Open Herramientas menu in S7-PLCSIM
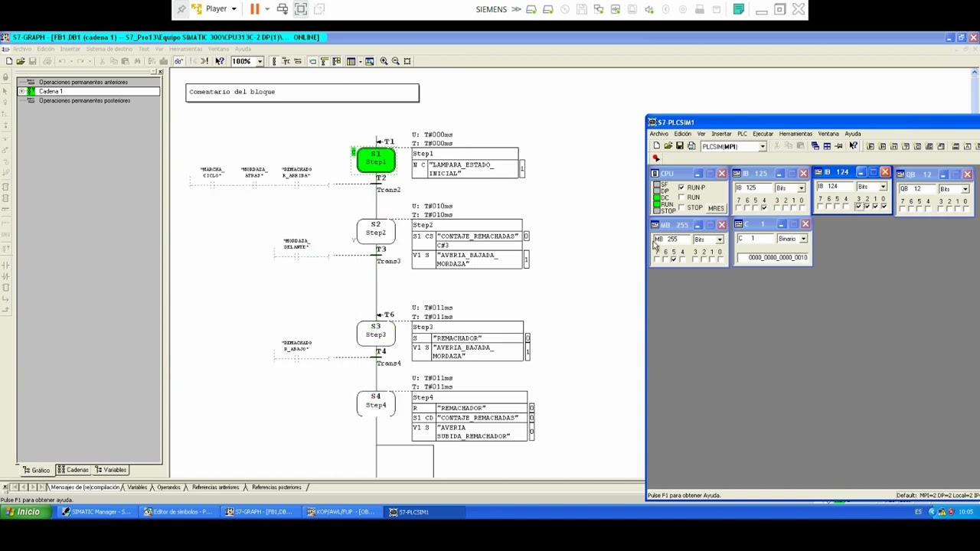This screenshot has height=551, width=980. point(795,134)
